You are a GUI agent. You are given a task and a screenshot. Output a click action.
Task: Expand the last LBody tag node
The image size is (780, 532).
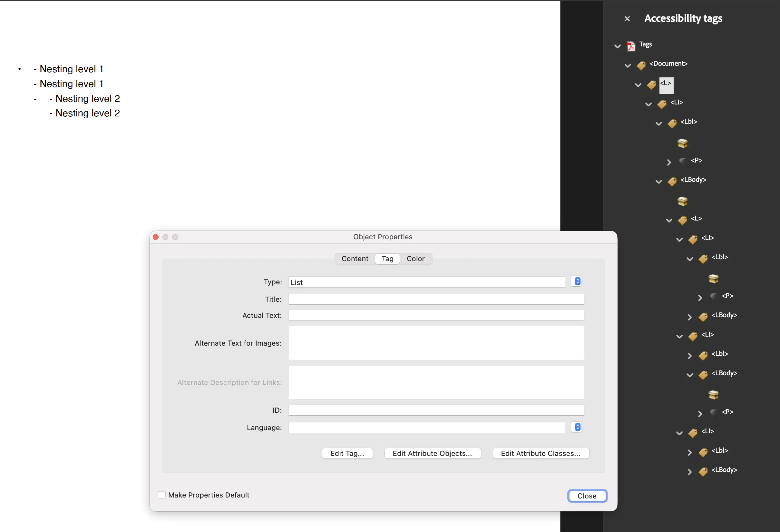tap(689, 472)
